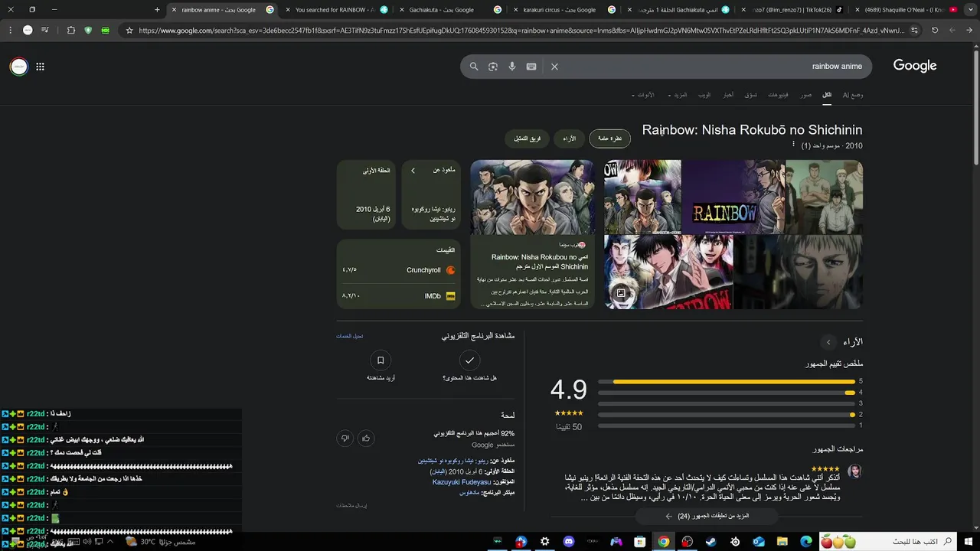Screen dimensions: 980x551
Task: Click the 4-star rating bar
Action: point(726,393)
